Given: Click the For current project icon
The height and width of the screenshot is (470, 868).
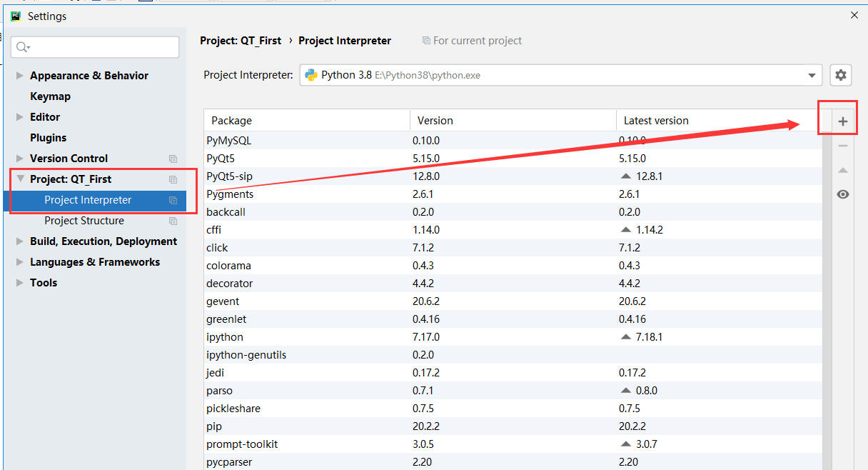Looking at the screenshot, I should pyautogui.click(x=426, y=41).
